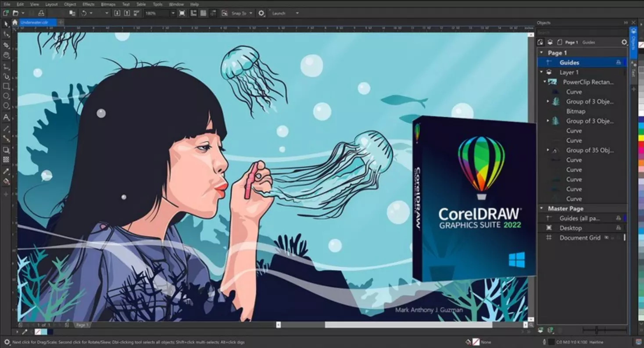644x348 pixels.
Task: Toggle Document Grid visibility eye
Action: (607, 237)
